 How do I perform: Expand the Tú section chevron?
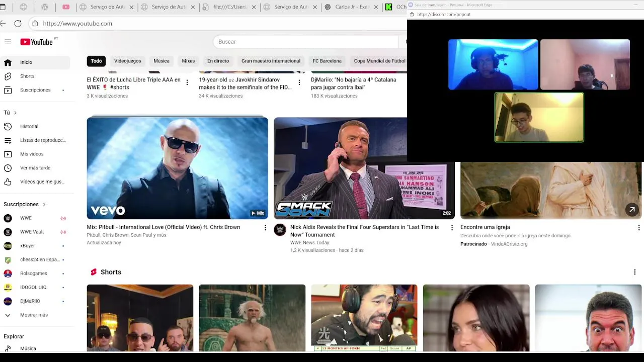click(x=15, y=113)
